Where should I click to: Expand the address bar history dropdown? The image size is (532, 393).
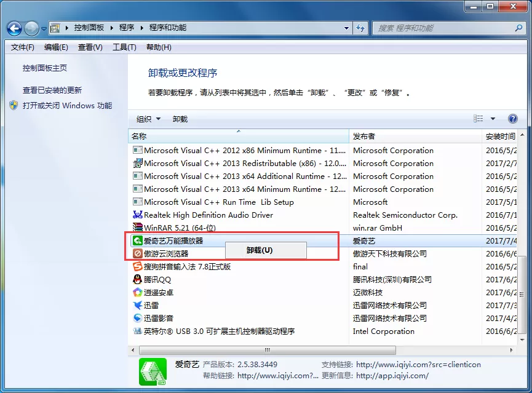[346, 28]
